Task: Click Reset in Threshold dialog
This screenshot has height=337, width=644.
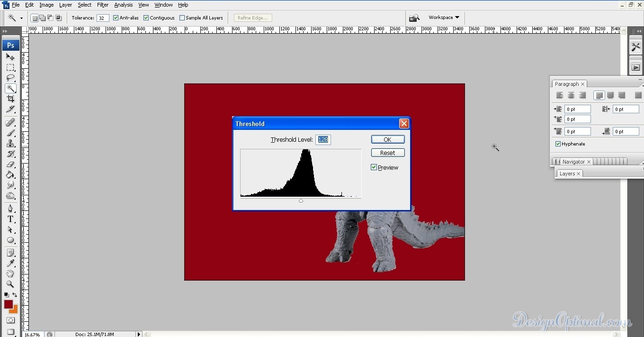Action: [x=387, y=153]
